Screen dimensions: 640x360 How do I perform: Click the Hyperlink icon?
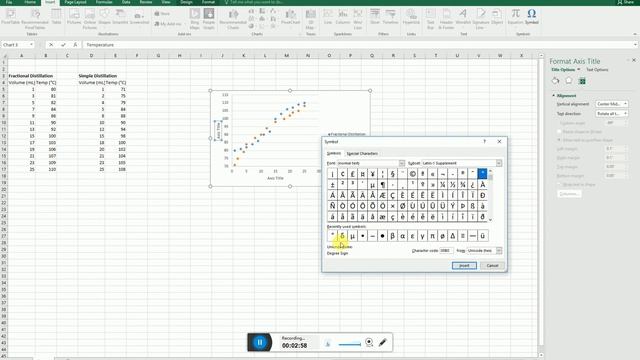411,15
